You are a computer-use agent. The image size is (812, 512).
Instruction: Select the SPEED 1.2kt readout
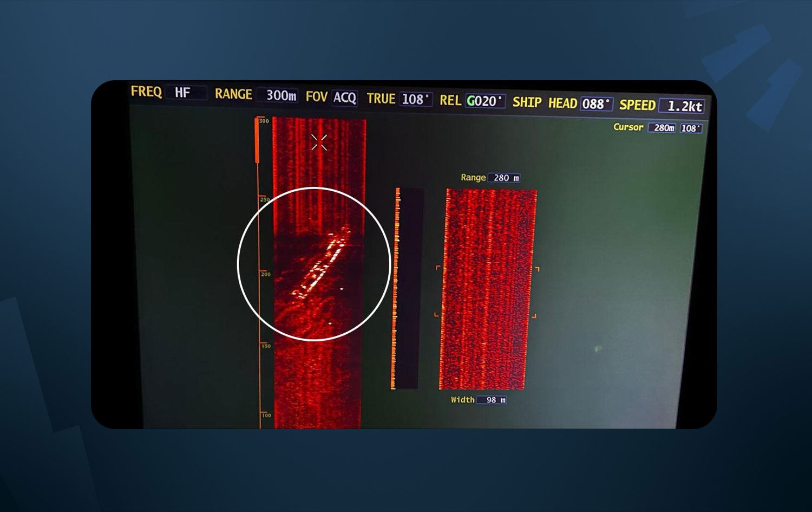tap(683, 106)
